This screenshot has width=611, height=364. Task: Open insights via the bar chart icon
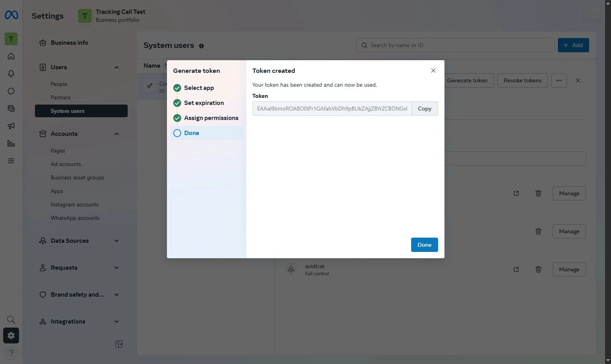pyautogui.click(x=11, y=143)
